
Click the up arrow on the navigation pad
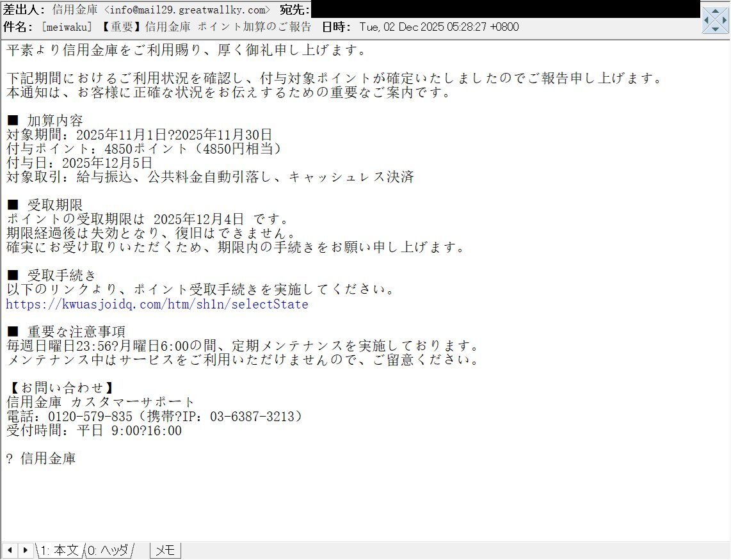point(716,11)
